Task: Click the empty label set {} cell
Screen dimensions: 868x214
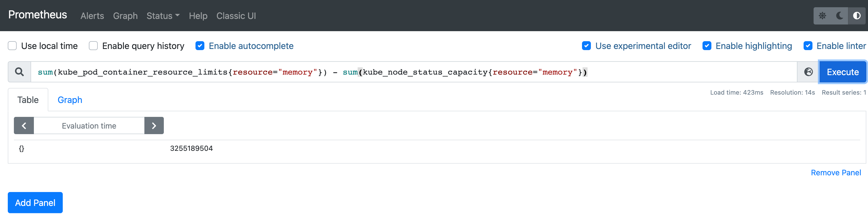Action: (22, 149)
